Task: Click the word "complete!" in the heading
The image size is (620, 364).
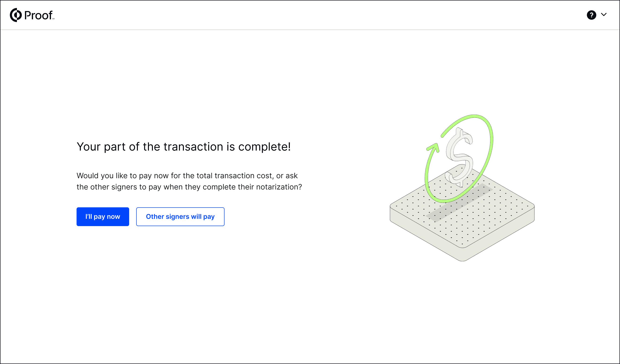Action: pyautogui.click(x=264, y=147)
